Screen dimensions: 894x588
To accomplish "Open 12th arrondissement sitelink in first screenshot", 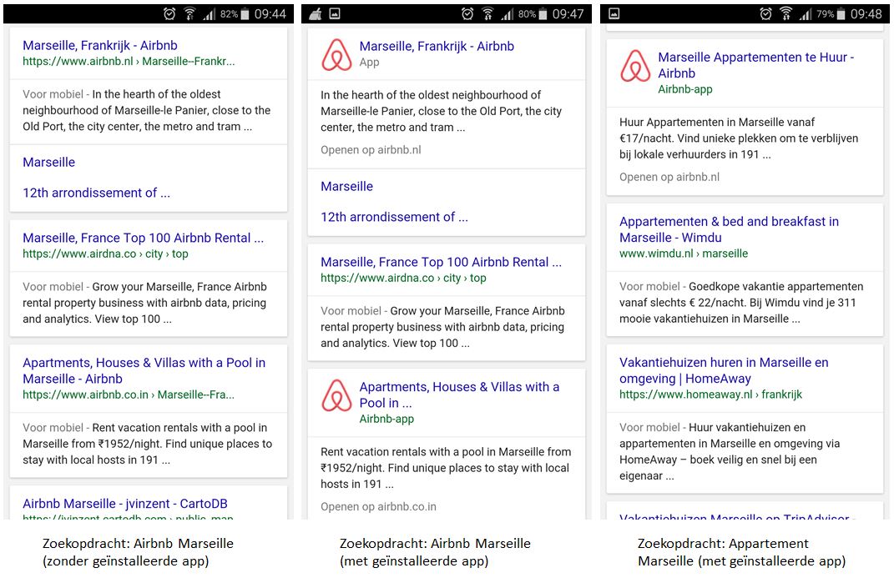I will coord(96,193).
